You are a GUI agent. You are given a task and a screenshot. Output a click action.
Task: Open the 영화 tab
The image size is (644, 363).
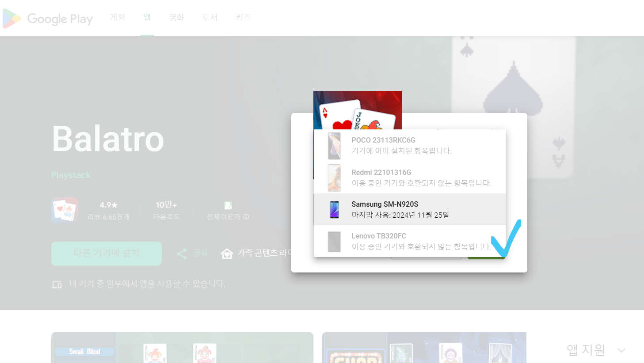[x=177, y=17]
